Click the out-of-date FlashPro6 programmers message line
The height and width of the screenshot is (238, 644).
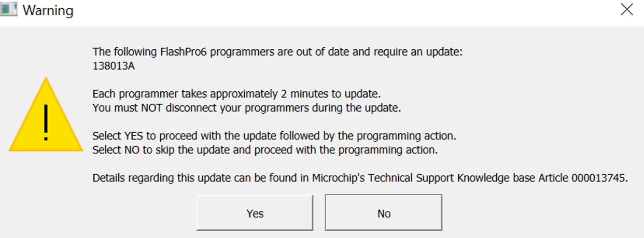[277, 52]
